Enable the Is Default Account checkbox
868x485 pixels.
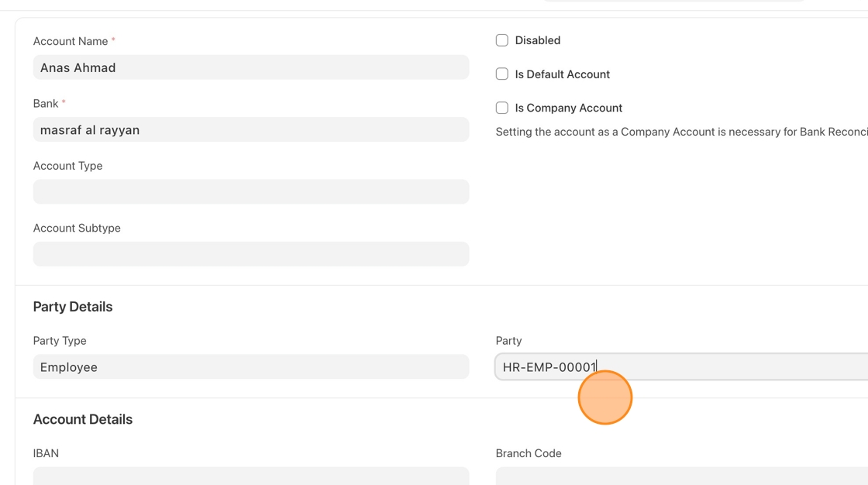coord(502,74)
